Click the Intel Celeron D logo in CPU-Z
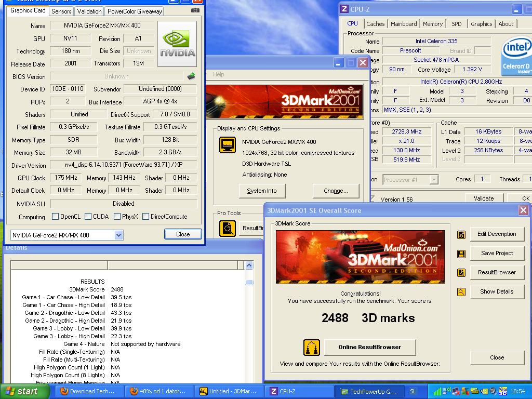 (x=516, y=57)
